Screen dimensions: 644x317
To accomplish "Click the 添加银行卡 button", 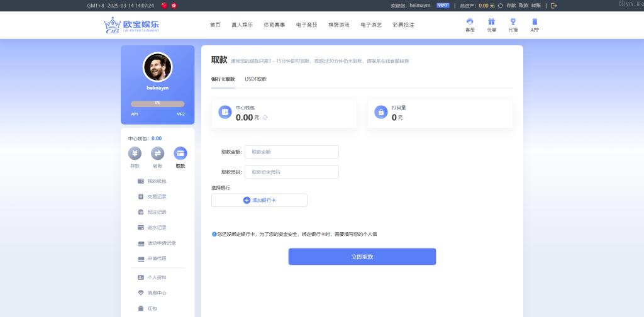I will pyautogui.click(x=259, y=200).
